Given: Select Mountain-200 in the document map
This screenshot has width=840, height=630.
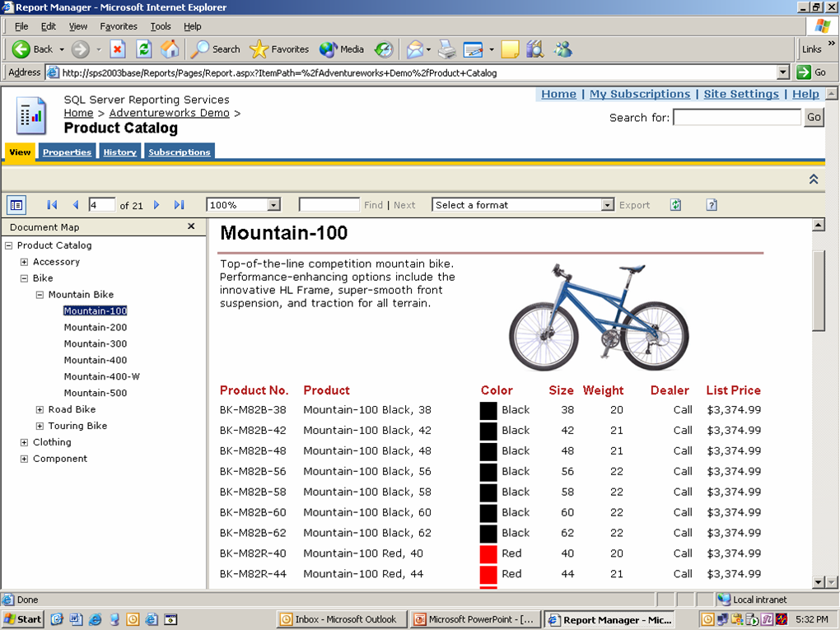Looking at the screenshot, I should coord(96,327).
